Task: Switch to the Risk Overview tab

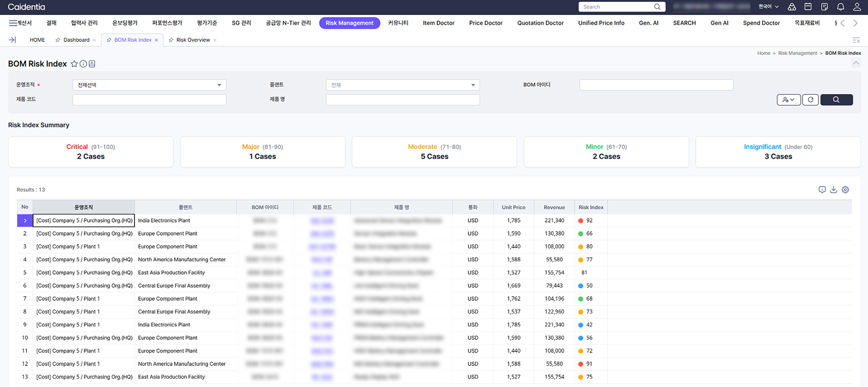Action: point(192,40)
